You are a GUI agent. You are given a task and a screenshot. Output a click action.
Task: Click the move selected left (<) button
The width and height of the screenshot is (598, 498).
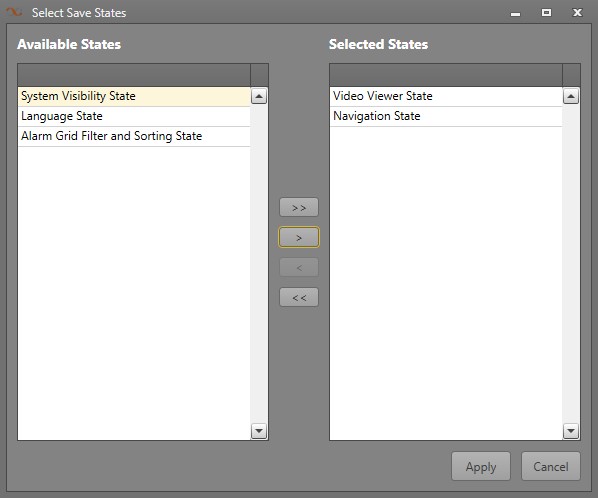coord(299,267)
